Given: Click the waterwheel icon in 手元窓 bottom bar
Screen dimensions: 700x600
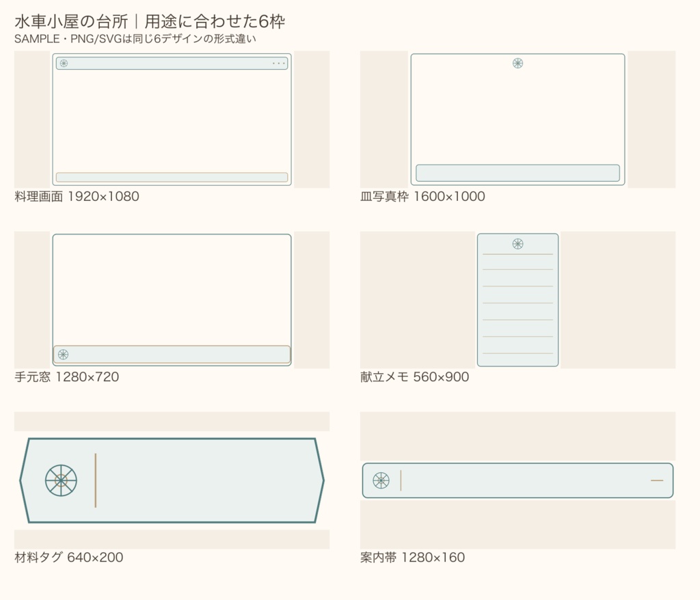Looking at the screenshot, I should coord(64,355).
